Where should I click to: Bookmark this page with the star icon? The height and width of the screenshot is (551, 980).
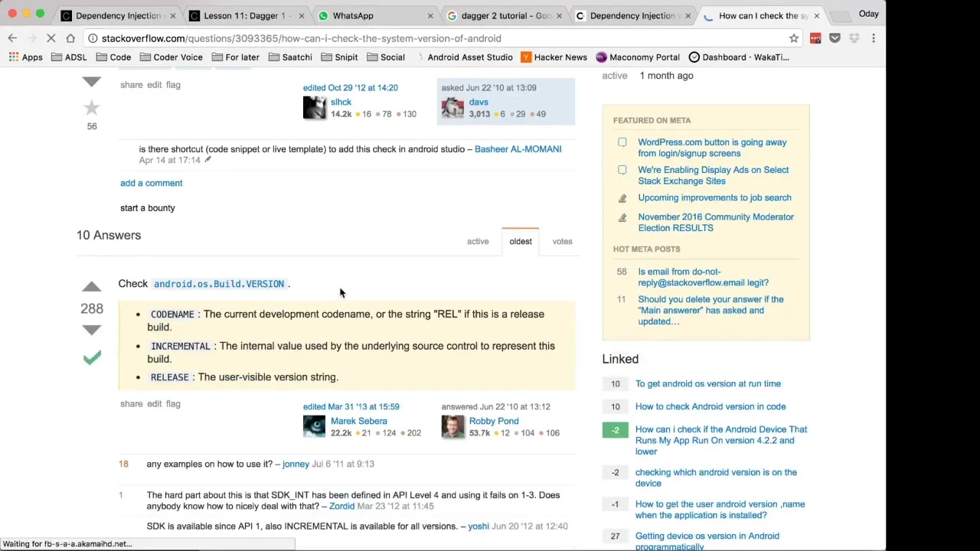pos(794,38)
